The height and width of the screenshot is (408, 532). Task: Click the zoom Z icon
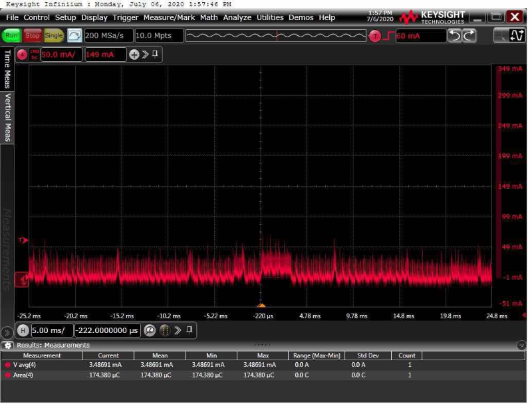click(150, 330)
